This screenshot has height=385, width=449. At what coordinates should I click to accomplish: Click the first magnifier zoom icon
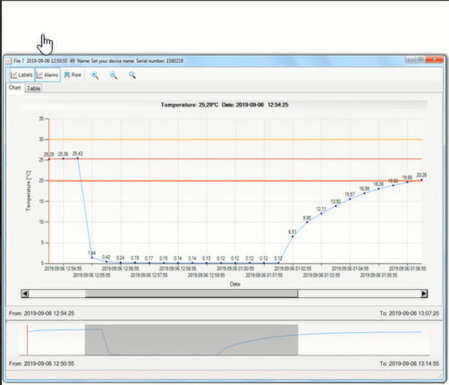95,75
